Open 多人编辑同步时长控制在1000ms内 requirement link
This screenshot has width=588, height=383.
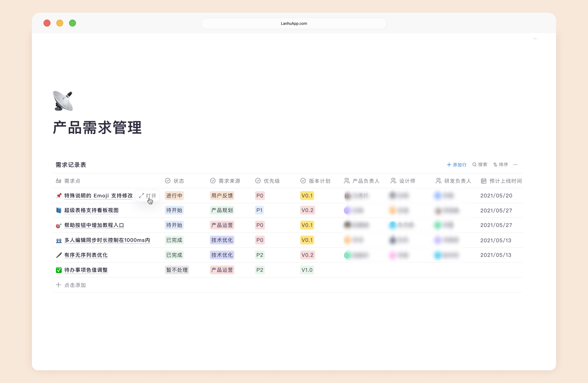[x=107, y=240]
